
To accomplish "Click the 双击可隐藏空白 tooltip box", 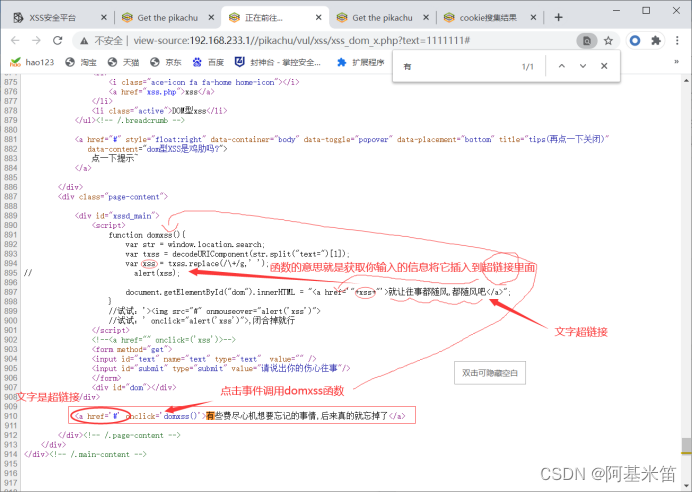I will tap(490, 373).
